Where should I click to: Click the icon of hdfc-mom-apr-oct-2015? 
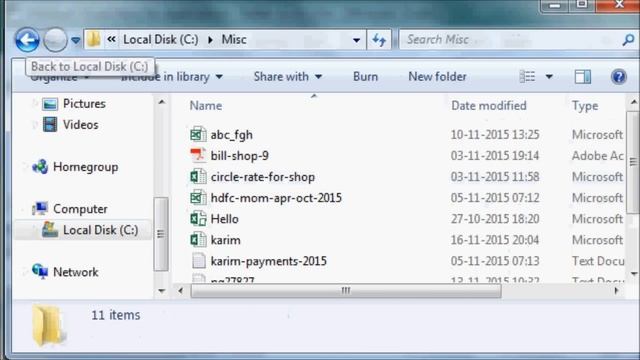click(198, 198)
